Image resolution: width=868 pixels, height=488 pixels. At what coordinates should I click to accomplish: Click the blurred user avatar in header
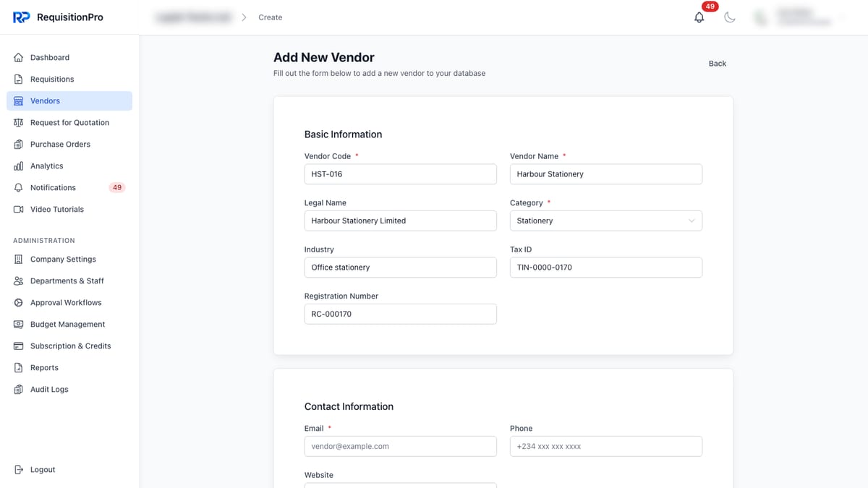click(x=761, y=17)
